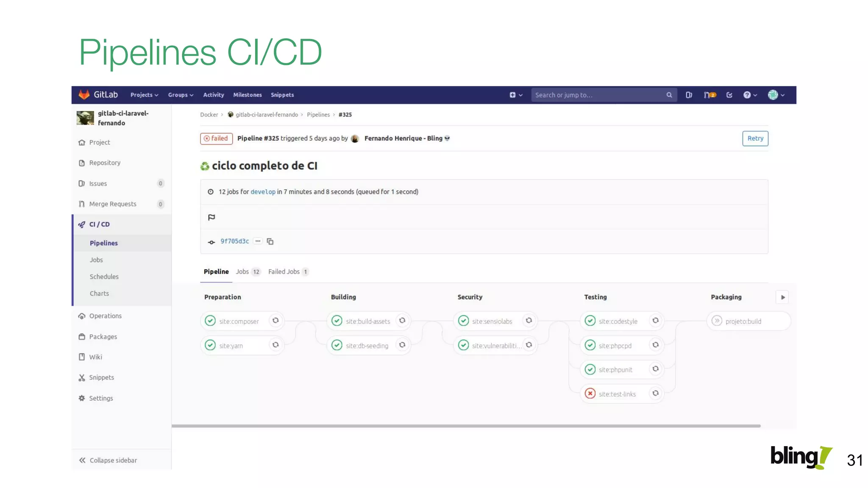Switch to the Jobs 12 tab
The height and width of the screenshot is (488, 868).
(x=248, y=272)
